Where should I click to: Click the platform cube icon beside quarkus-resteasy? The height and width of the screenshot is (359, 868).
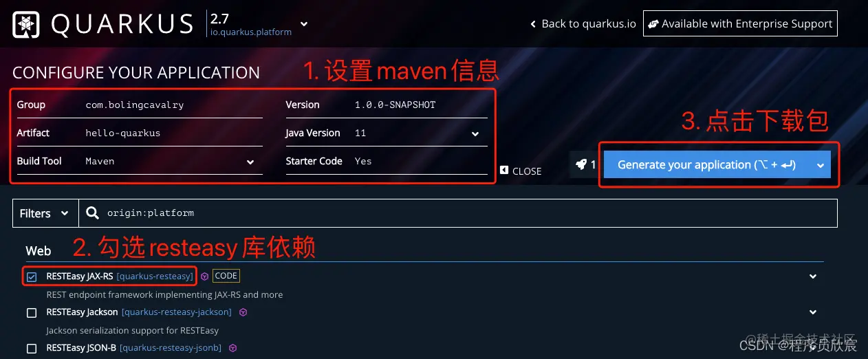204,276
